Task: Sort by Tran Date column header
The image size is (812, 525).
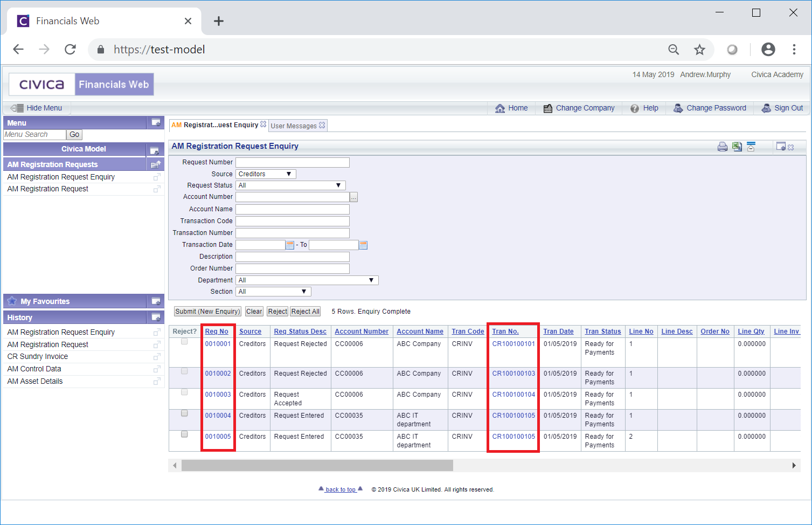Action: (558, 331)
